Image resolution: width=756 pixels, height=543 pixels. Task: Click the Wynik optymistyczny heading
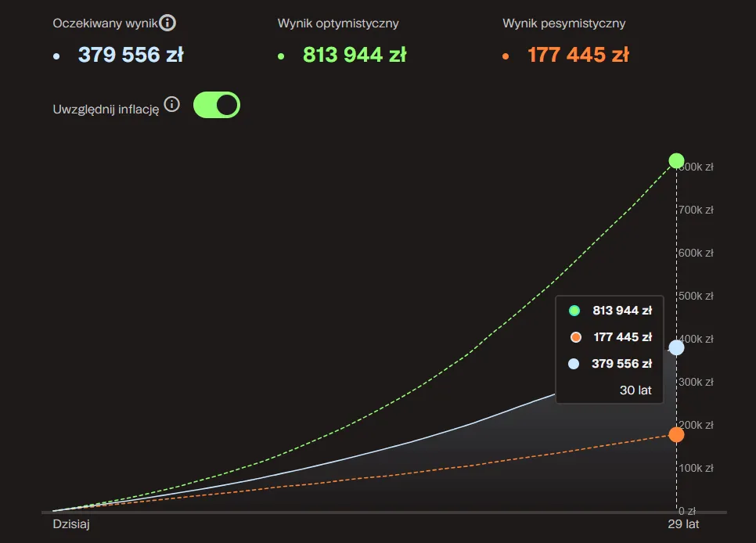[x=338, y=23]
